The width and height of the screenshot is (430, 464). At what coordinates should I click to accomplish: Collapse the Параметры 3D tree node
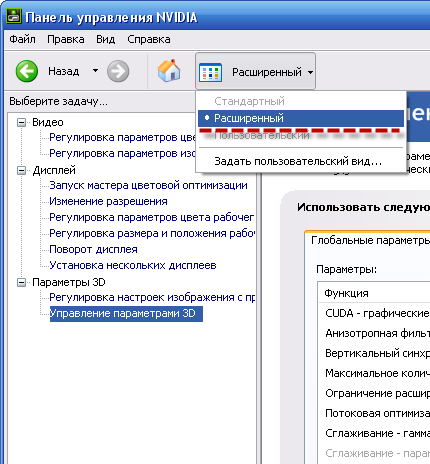click(21, 282)
